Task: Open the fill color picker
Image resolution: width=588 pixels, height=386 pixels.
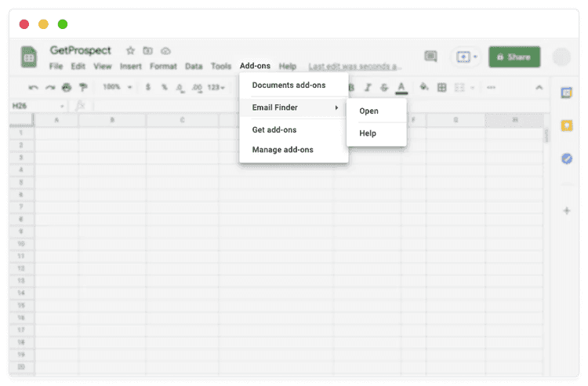Action: tap(423, 87)
